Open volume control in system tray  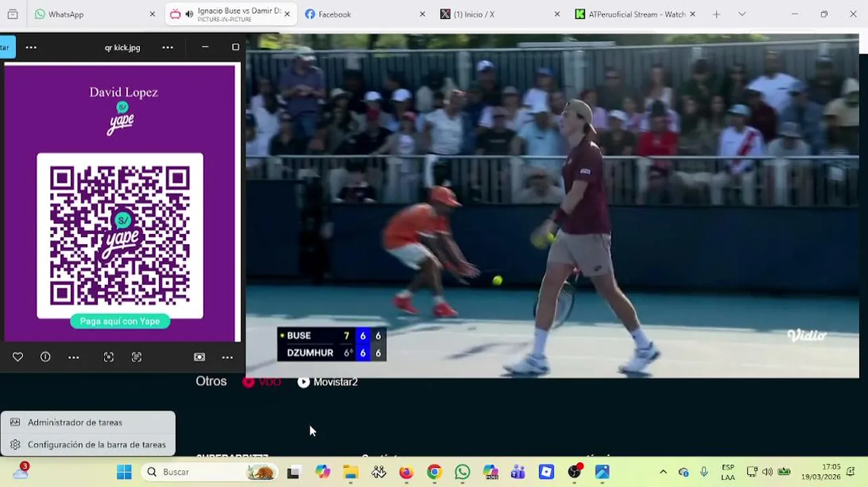coord(767,472)
